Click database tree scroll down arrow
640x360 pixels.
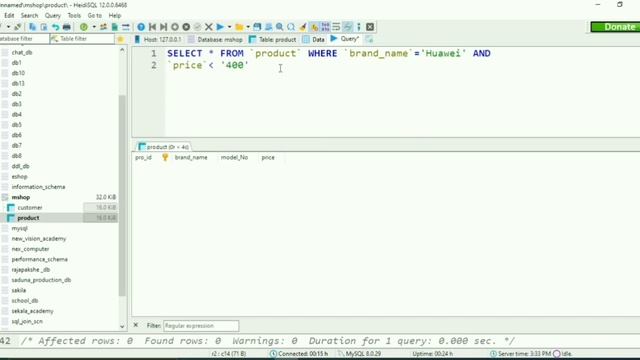coord(122,327)
